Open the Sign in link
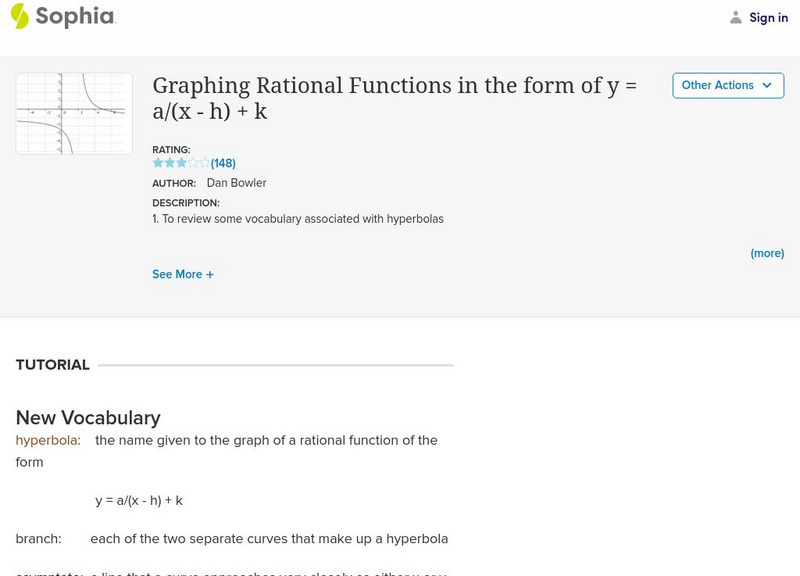 [768, 17]
